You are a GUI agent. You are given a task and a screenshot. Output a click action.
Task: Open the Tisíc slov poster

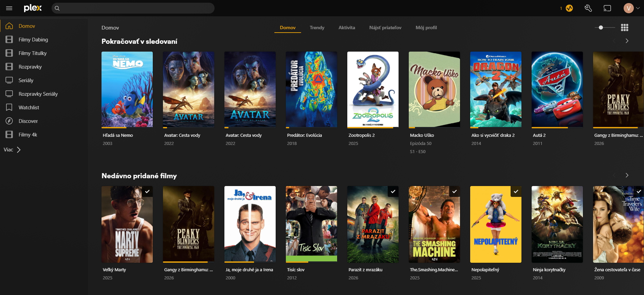[x=311, y=224]
